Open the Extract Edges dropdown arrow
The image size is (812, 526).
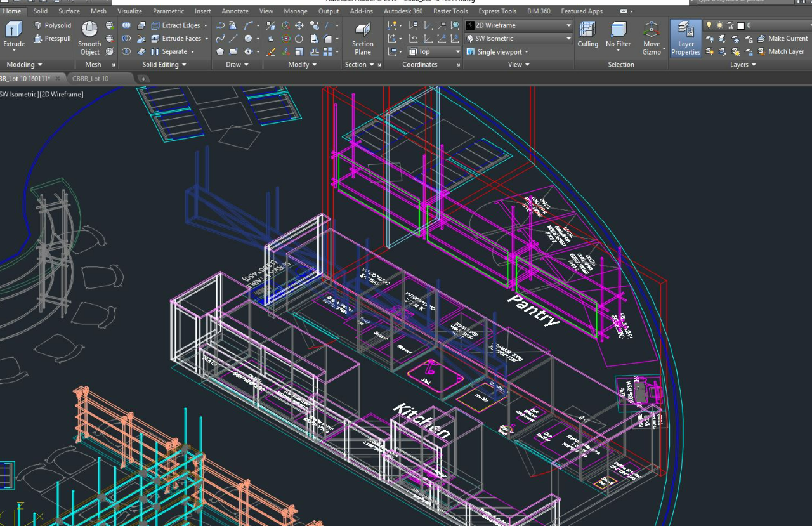tap(206, 25)
